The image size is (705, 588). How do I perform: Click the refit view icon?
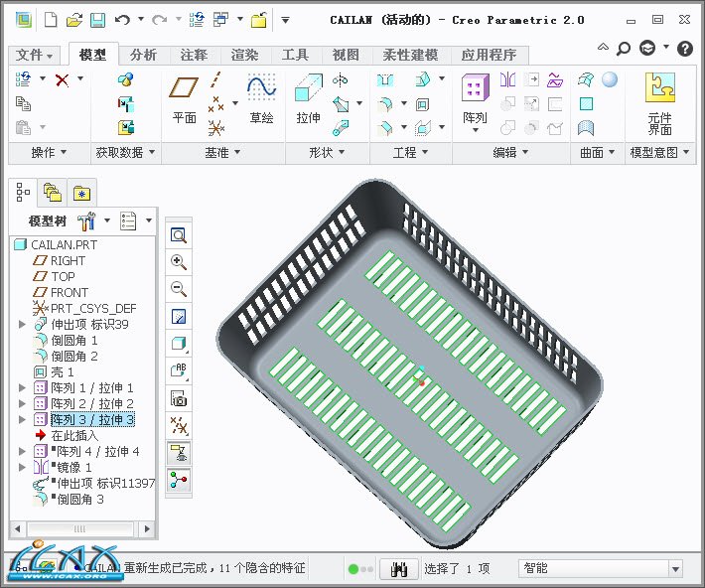pyautogui.click(x=179, y=235)
